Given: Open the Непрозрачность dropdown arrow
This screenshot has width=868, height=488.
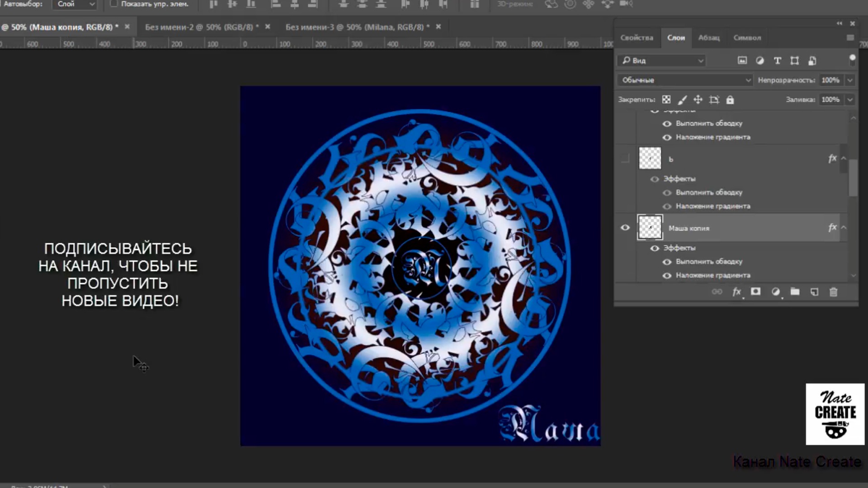Looking at the screenshot, I should pyautogui.click(x=850, y=80).
